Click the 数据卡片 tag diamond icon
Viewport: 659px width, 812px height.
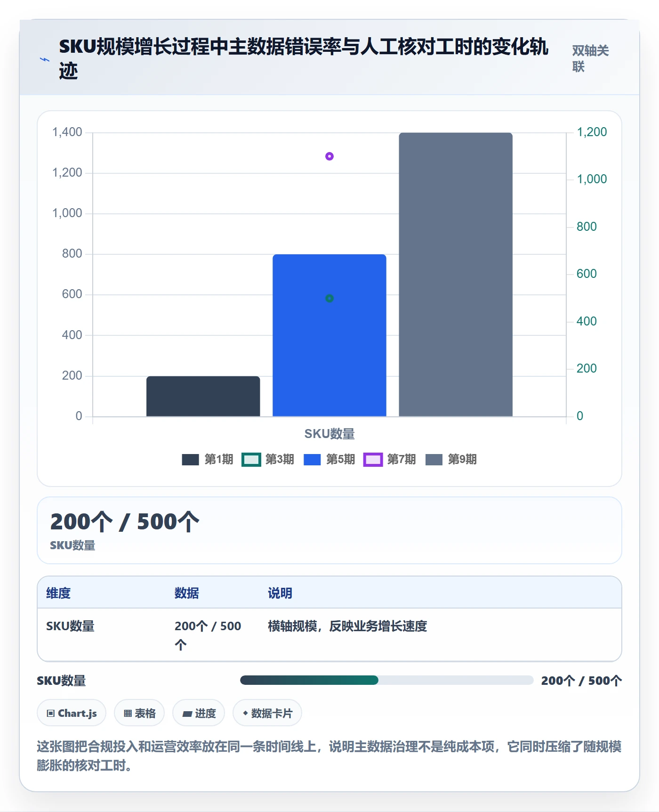coord(245,713)
